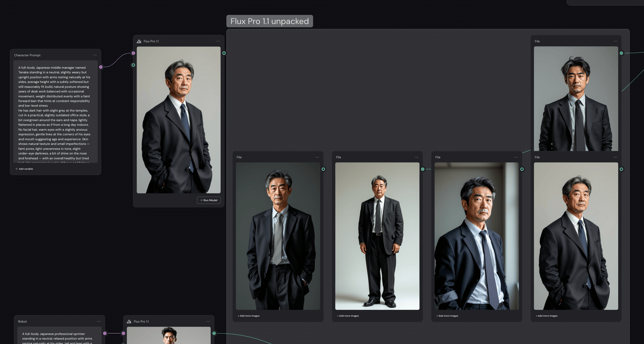
Task: Select the window-light portrait image
Action: 477,236
